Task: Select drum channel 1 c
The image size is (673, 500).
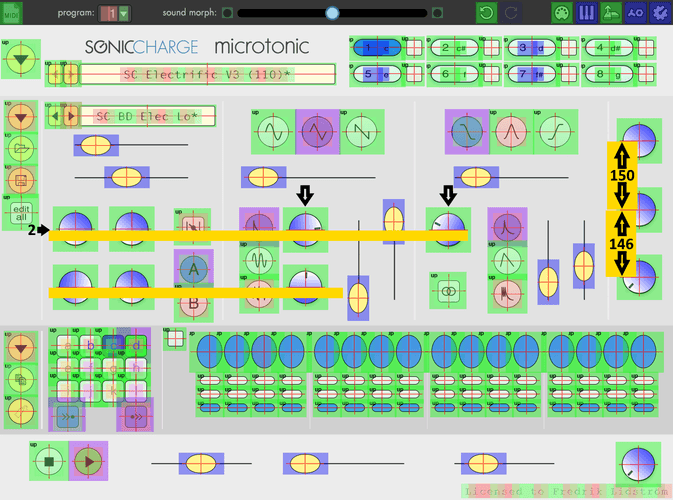Action: point(377,48)
